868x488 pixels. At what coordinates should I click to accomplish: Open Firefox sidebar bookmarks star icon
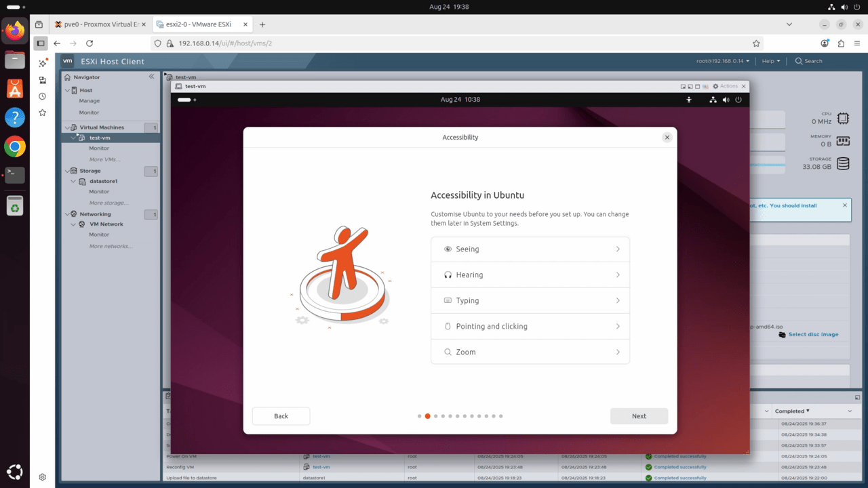(42, 113)
